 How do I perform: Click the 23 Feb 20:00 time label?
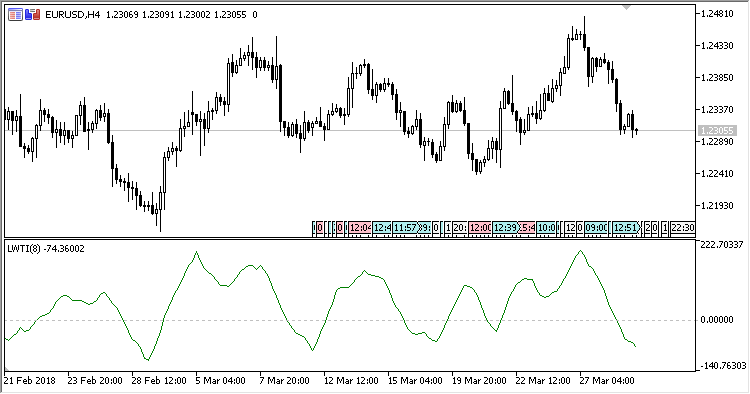[95, 381]
